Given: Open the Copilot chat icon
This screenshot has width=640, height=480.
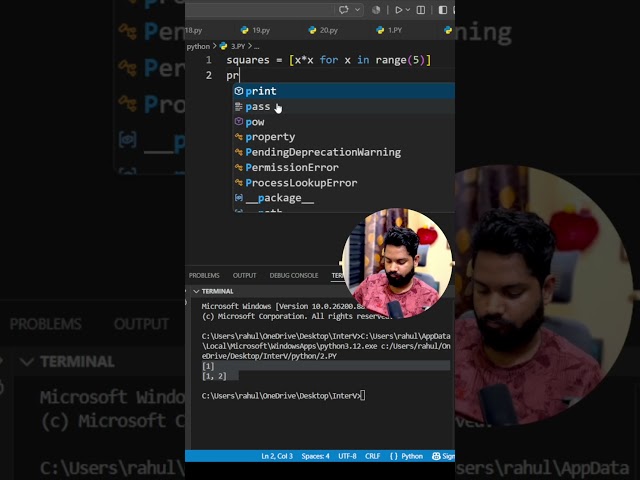Looking at the screenshot, I should pos(344,10).
